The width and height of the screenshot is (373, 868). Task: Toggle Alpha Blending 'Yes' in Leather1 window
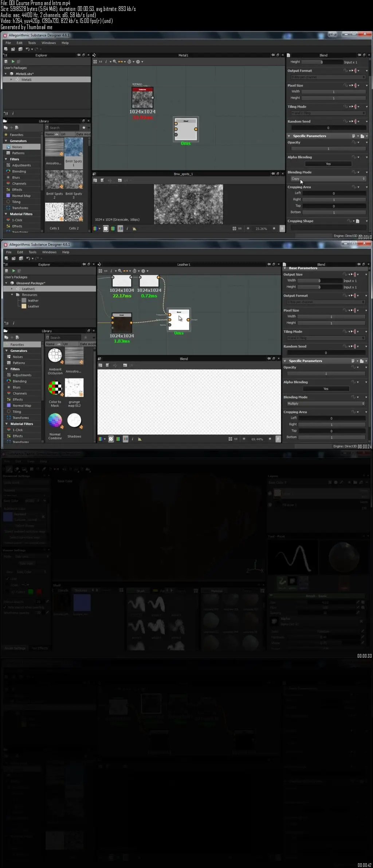(x=326, y=389)
